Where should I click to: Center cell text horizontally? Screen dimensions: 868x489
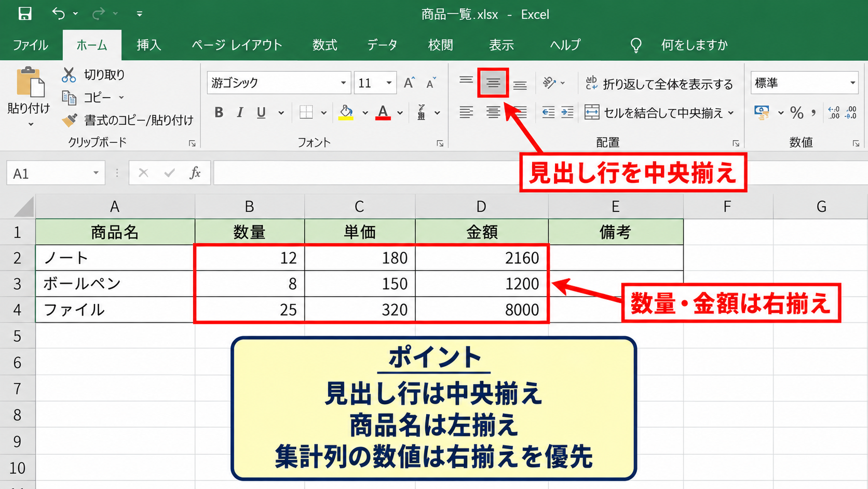(x=493, y=112)
